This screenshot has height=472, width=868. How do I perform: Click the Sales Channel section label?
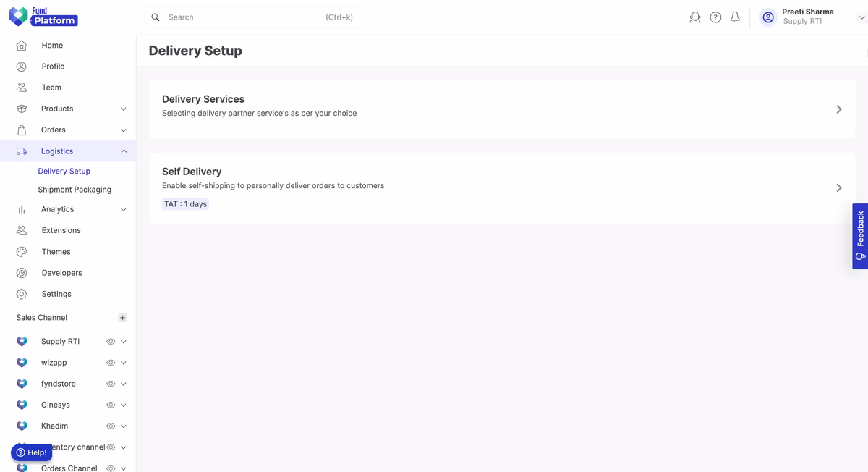click(42, 318)
